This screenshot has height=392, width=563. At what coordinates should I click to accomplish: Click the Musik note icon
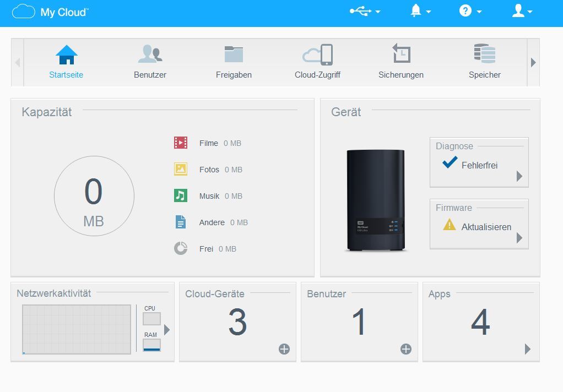tap(181, 195)
